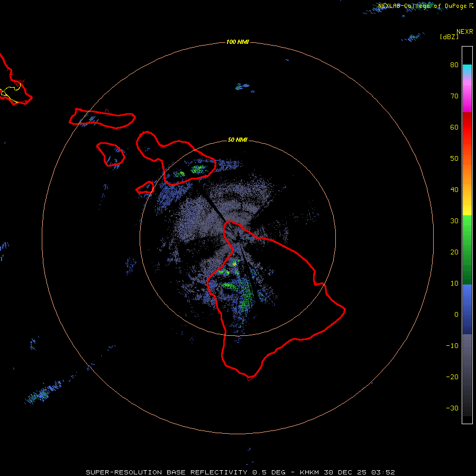Screen dimensions: 476x476
Task: Click the Lanai island outline
Action: [111, 154]
